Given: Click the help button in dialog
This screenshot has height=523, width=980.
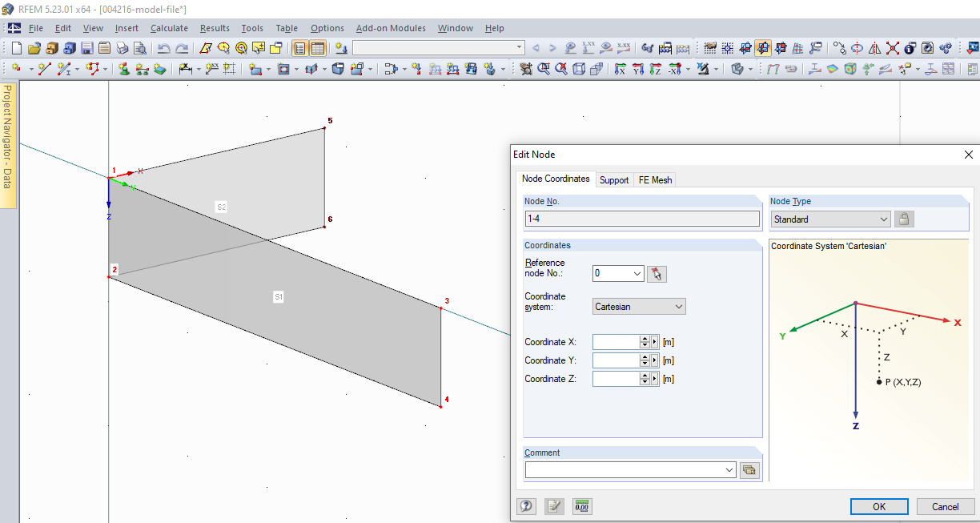Looking at the screenshot, I should (526, 506).
